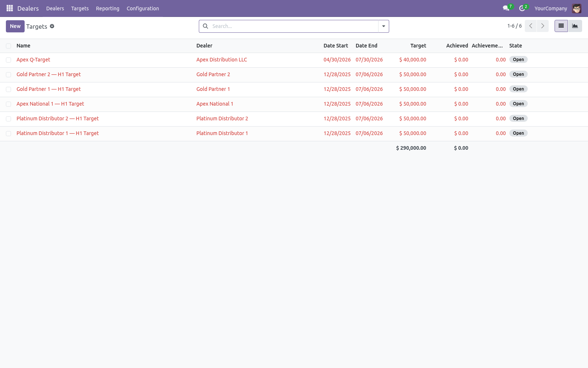Sort by the Dealer column header
This screenshot has width=588, height=368.
204,46
